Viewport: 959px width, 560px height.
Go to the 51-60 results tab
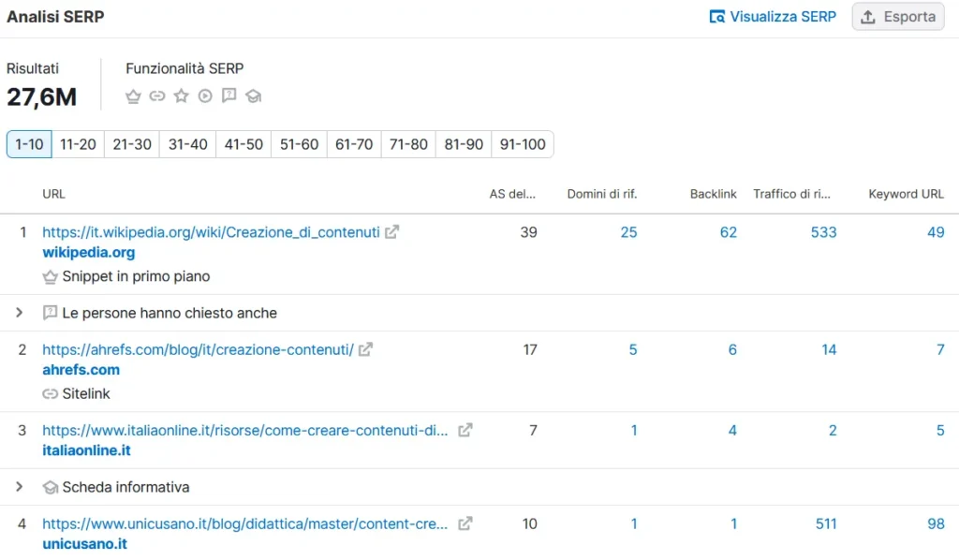coord(299,144)
